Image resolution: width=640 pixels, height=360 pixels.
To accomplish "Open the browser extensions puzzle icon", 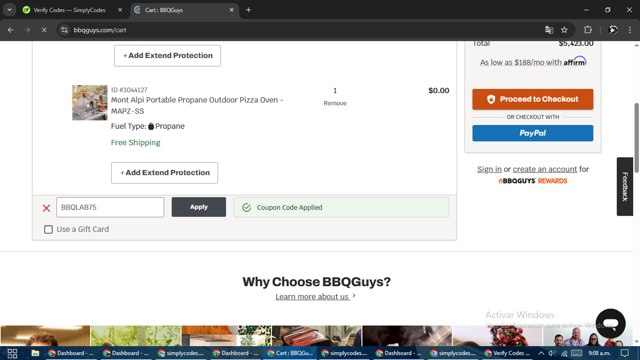I will (587, 30).
